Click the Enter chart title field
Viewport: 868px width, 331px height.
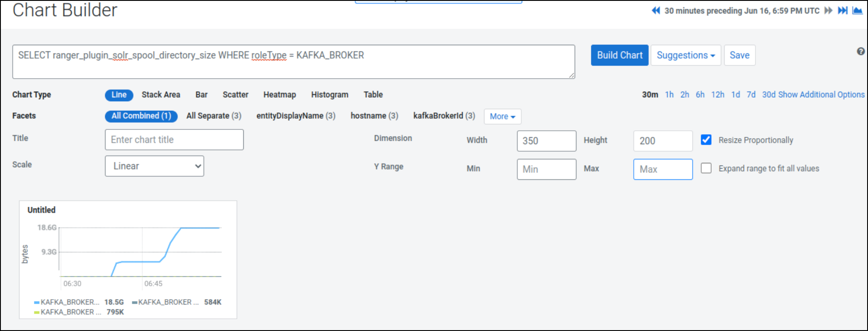174,140
